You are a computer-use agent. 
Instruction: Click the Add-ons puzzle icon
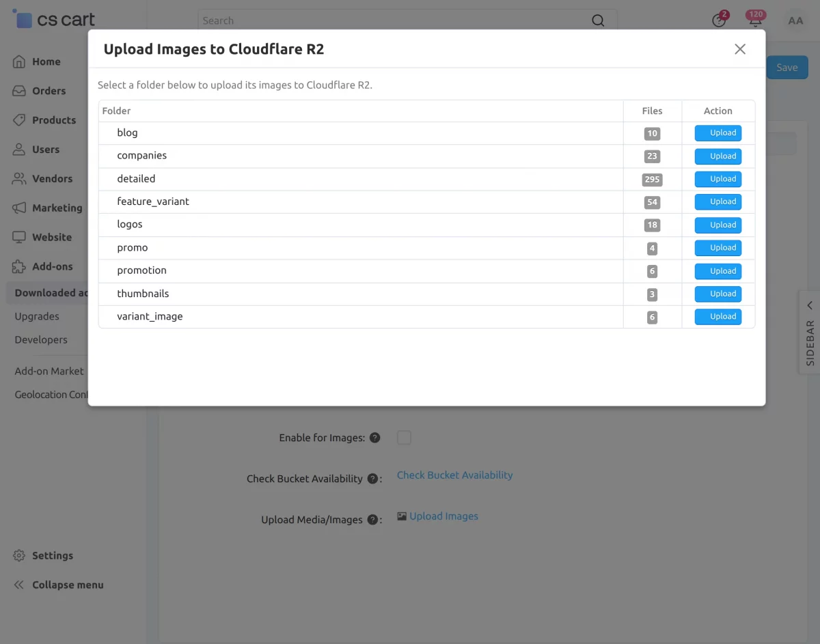pos(19,267)
